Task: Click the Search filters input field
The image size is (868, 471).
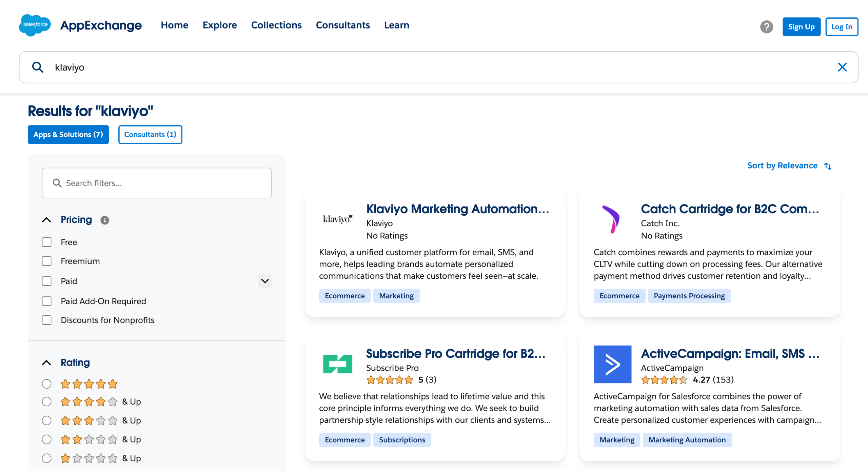Action: [x=157, y=183]
